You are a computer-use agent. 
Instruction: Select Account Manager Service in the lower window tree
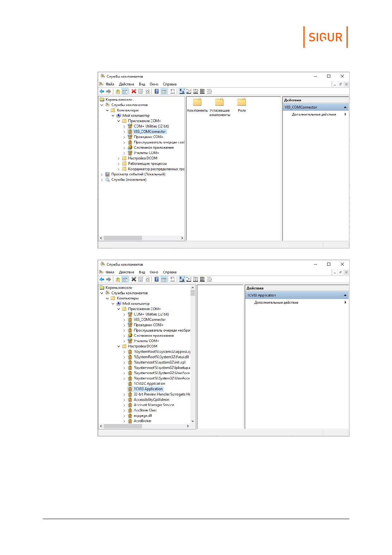(154, 405)
